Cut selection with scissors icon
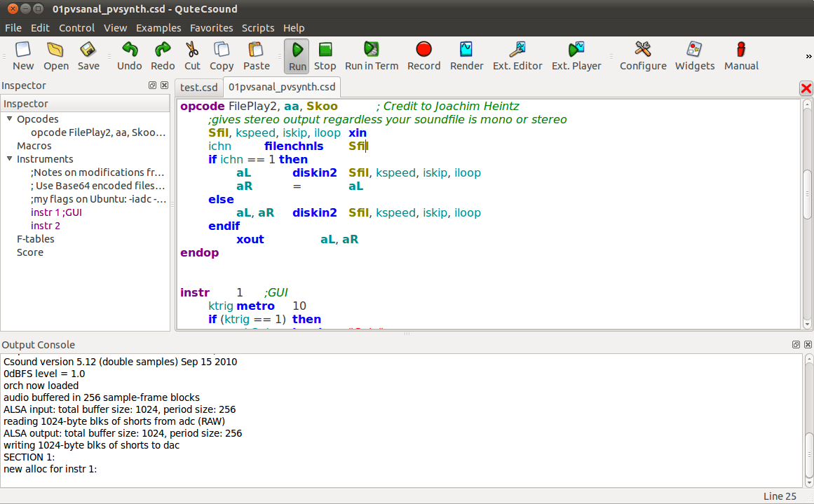Image resolution: width=814 pixels, height=504 pixels. pyautogui.click(x=192, y=56)
